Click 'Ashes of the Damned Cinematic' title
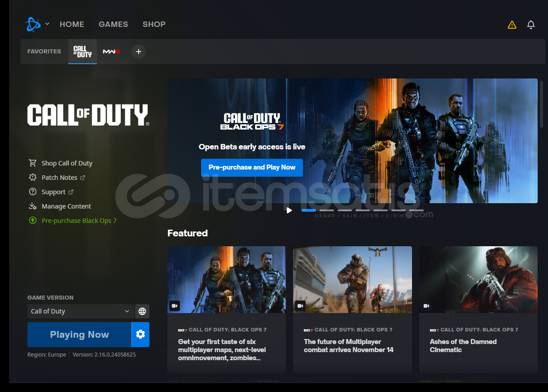The height and width of the screenshot is (392, 548). (463, 345)
